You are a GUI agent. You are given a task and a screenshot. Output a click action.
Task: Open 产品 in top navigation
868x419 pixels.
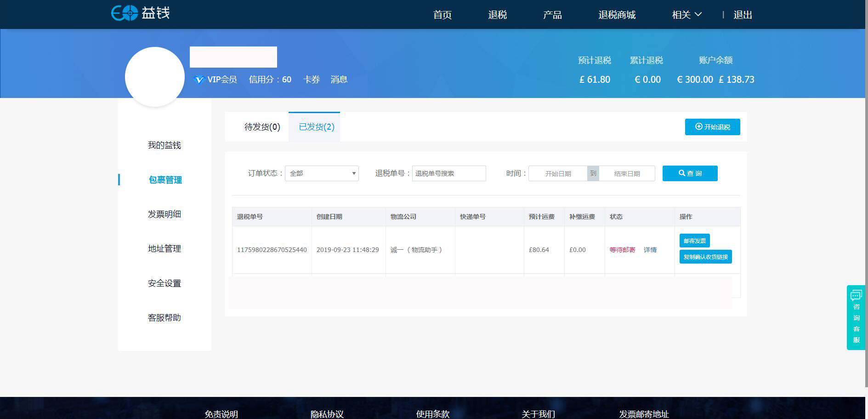click(553, 15)
